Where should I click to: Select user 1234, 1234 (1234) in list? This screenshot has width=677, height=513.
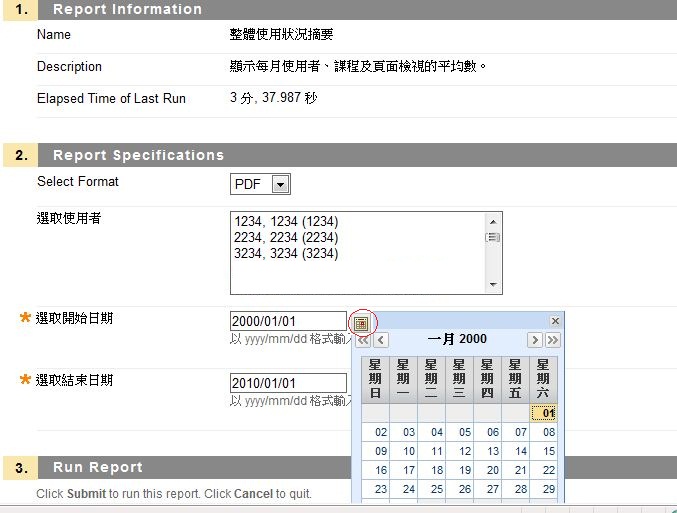(x=286, y=221)
